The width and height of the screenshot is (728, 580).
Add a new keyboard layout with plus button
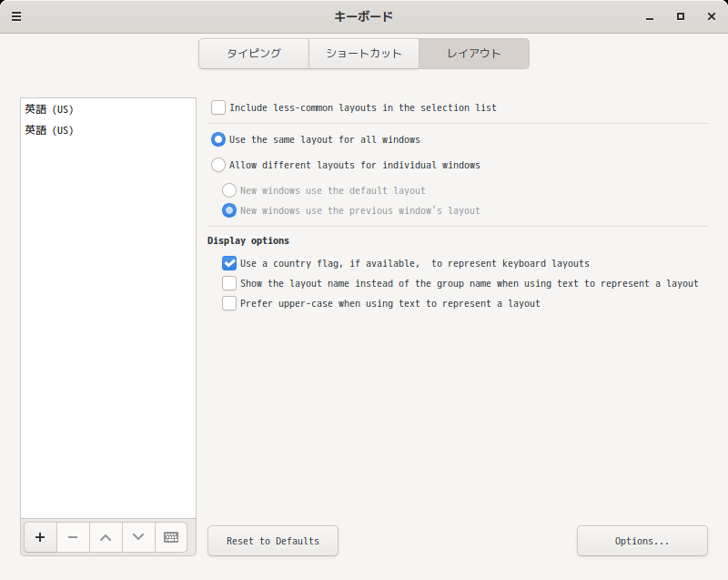click(x=40, y=537)
